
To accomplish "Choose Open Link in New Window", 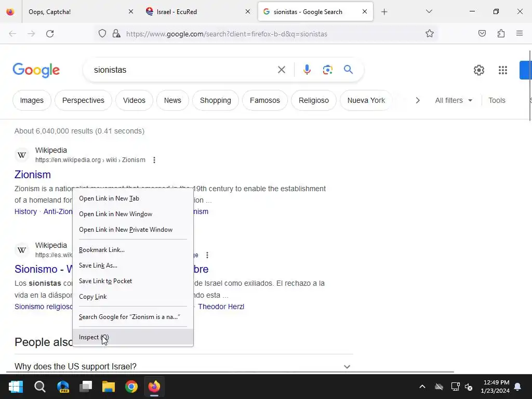I will click(133, 214).
